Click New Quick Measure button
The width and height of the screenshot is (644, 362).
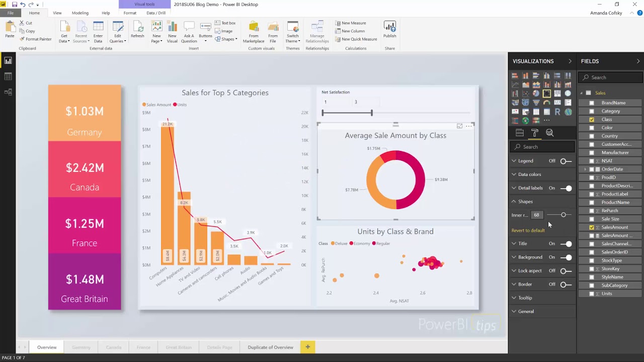pyautogui.click(x=356, y=39)
